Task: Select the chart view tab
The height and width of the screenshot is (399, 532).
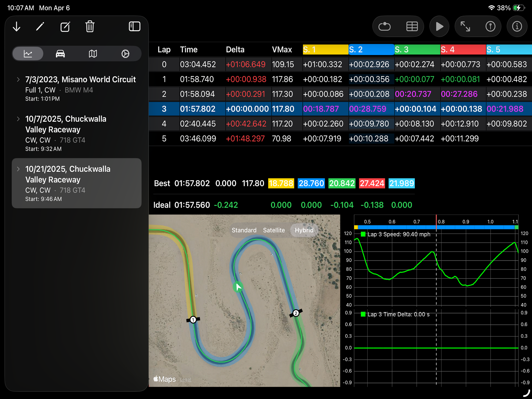Action: [x=28, y=53]
